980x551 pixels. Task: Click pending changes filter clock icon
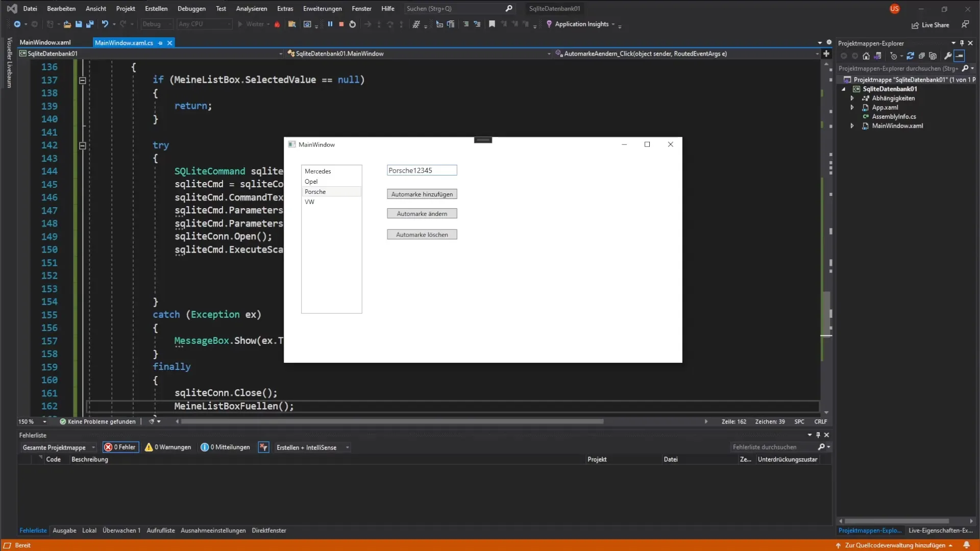[893, 56]
